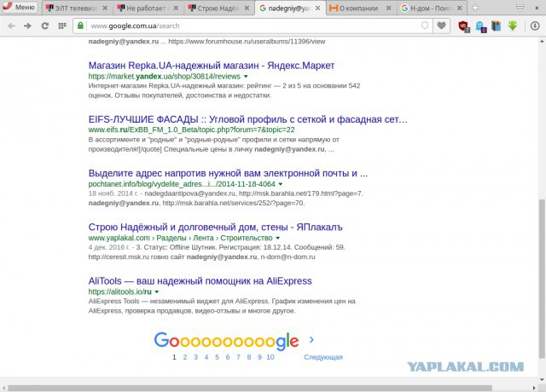Image resolution: width=546 pixels, height=392 pixels.
Task: Open the tab menu icon in tab bar
Action: (520, 8)
